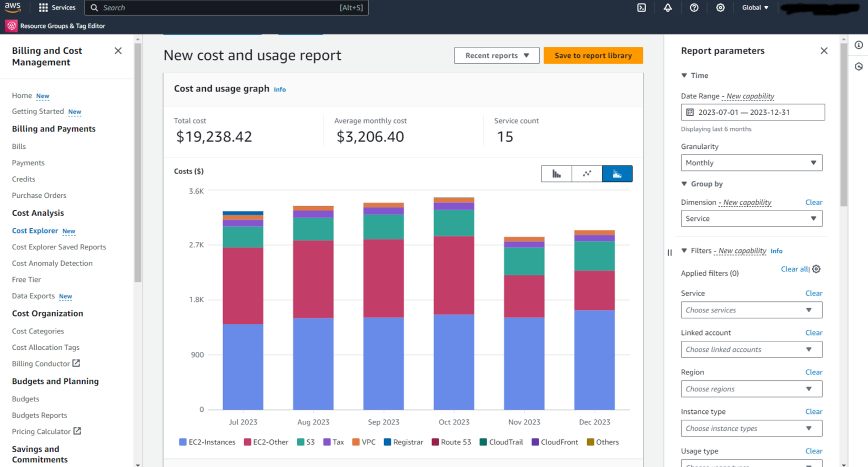
Task: Click the left sidebar scrollbar
Action: (138, 163)
